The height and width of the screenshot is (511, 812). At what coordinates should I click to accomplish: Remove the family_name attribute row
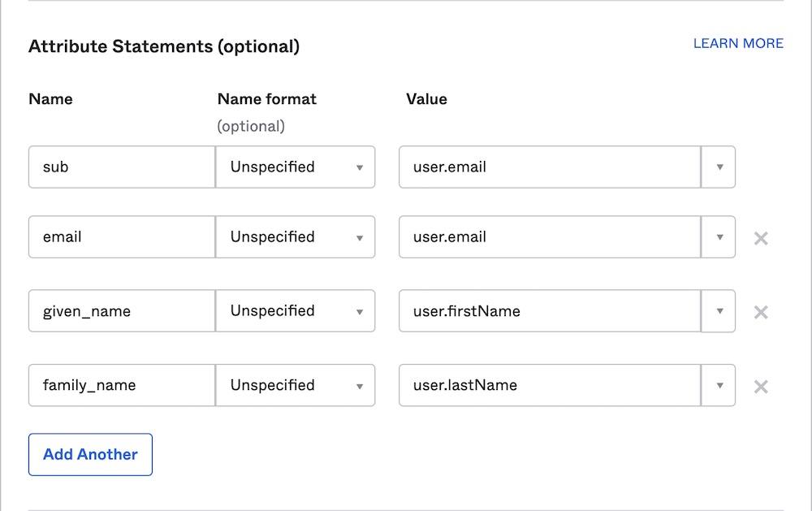pyautogui.click(x=761, y=386)
